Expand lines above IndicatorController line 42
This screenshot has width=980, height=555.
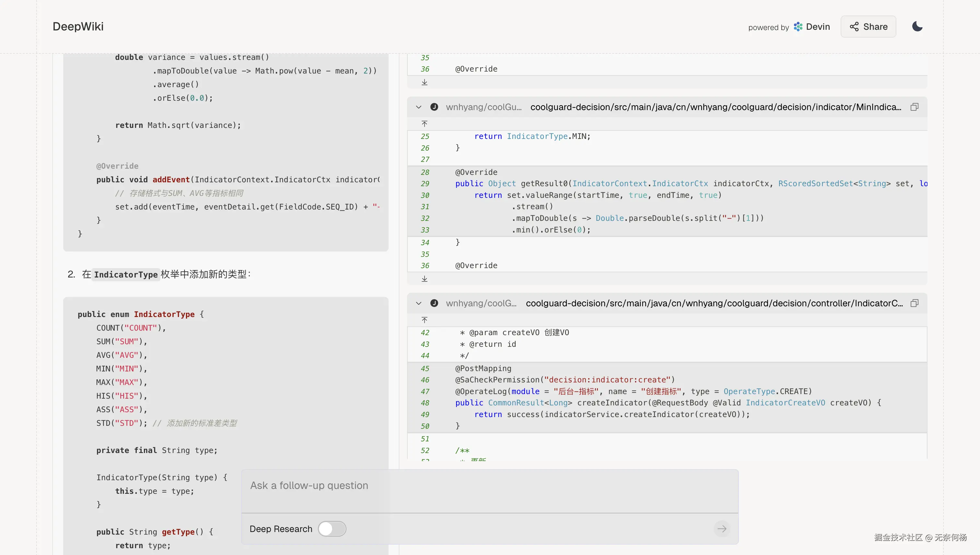(x=424, y=320)
